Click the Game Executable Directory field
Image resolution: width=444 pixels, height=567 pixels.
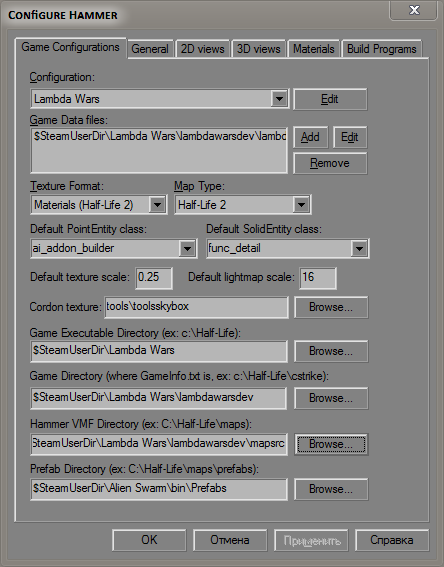coord(159,351)
